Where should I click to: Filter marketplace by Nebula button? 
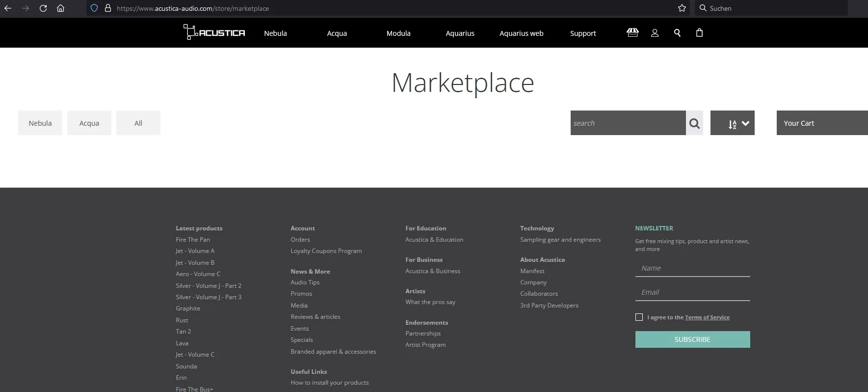40,123
